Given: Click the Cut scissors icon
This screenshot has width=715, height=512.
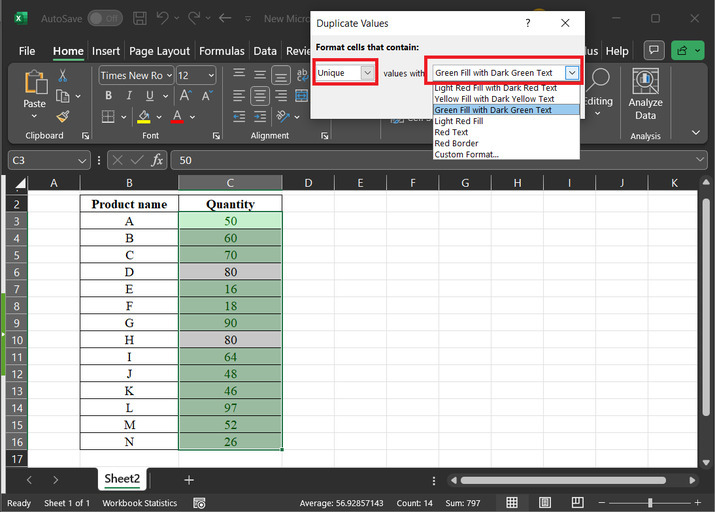Looking at the screenshot, I should (x=62, y=76).
